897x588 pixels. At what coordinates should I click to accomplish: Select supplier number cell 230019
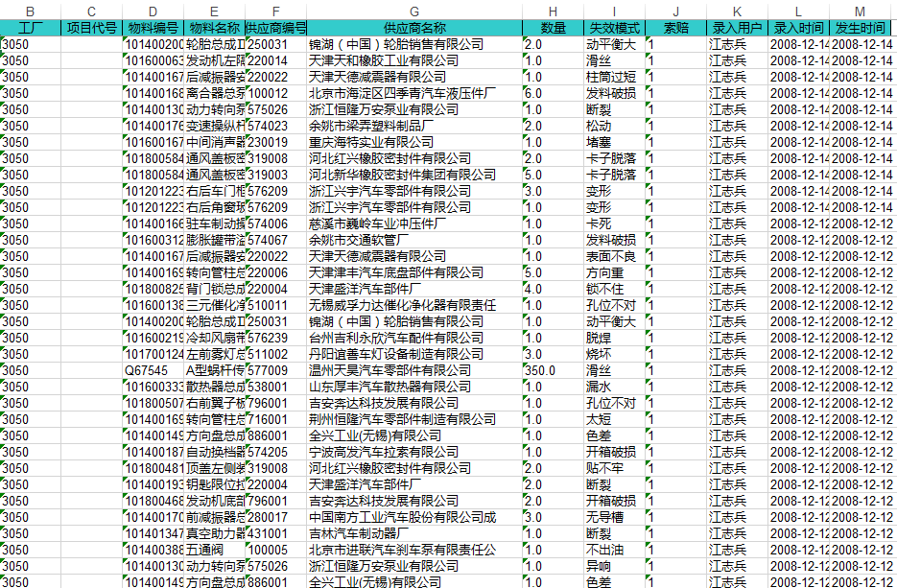point(275,142)
